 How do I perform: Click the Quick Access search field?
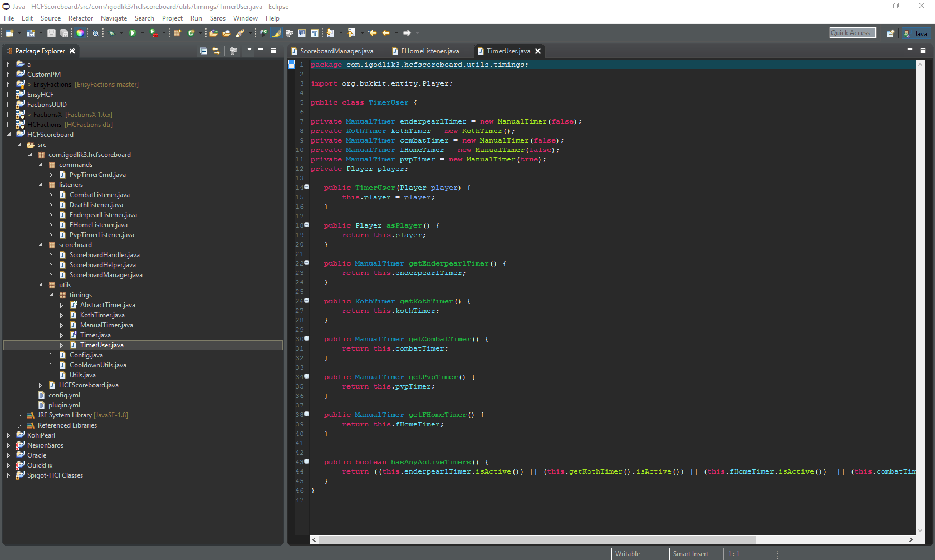tap(852, 33)
